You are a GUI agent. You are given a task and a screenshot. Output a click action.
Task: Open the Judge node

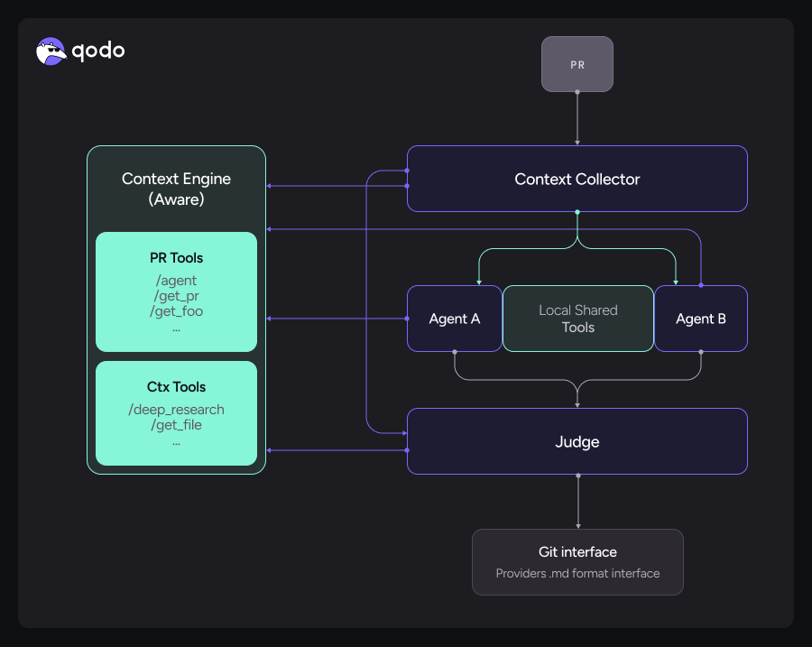click(x=577, y=441)
